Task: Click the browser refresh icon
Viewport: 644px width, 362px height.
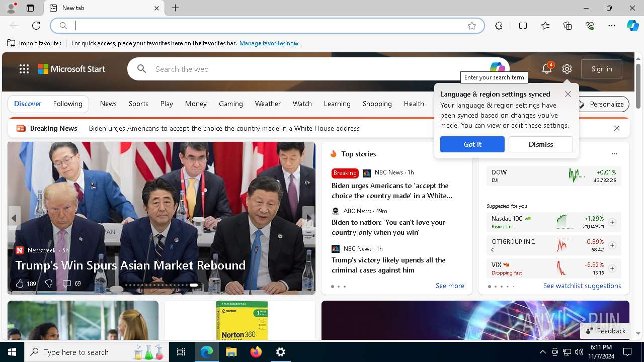Action: (36, 26)
